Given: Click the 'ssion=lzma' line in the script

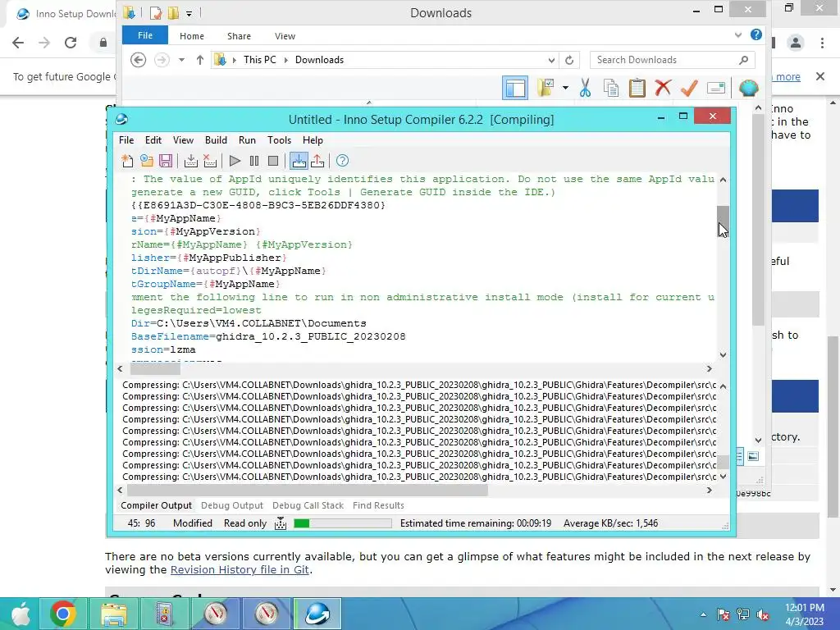Looking at the screenshot, I should (163, 349).
